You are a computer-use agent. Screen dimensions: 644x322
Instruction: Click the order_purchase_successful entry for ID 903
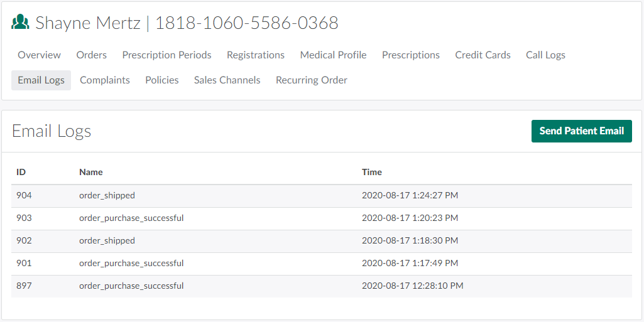(x=131, y=218)
